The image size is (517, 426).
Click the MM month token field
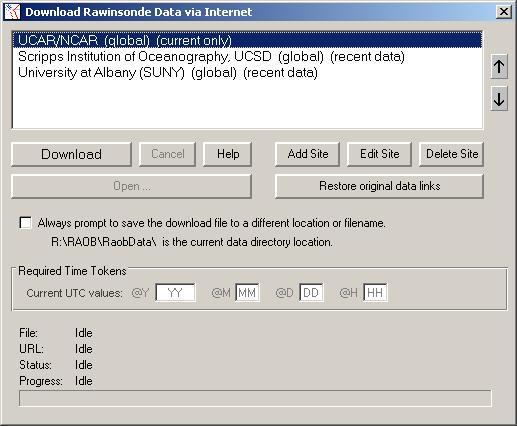(x=247, y=293)
